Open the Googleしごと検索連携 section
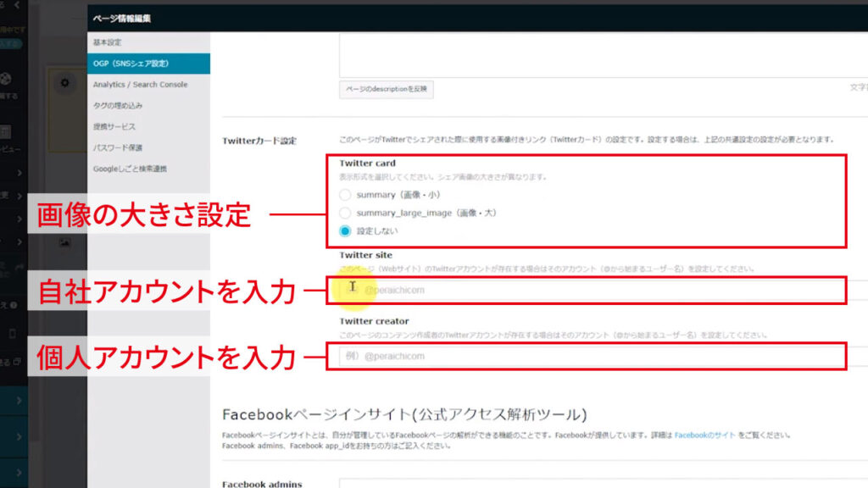The image size is (868, 488). [148, 169]
